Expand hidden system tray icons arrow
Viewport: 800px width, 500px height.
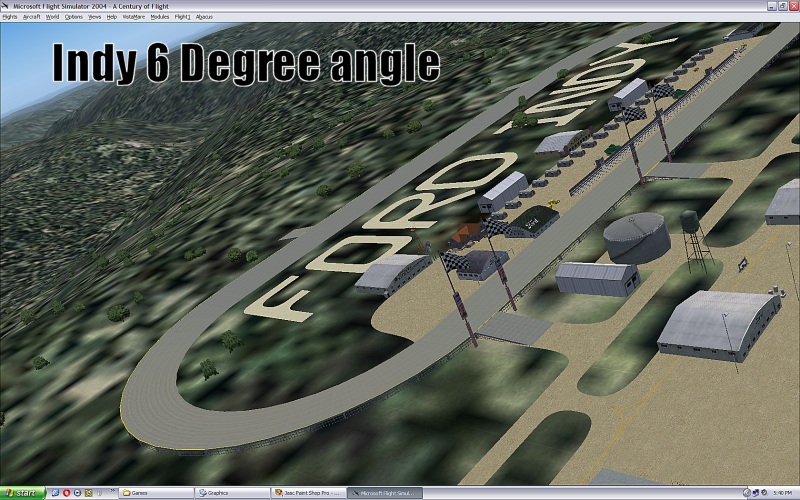(x=747, y=493)
